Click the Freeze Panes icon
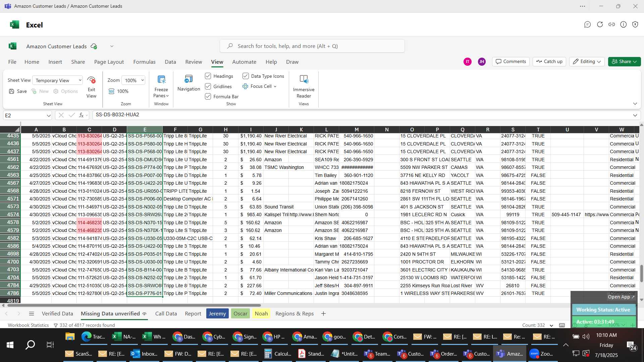This screenshot has height=362, width=644. pos(161,80)
